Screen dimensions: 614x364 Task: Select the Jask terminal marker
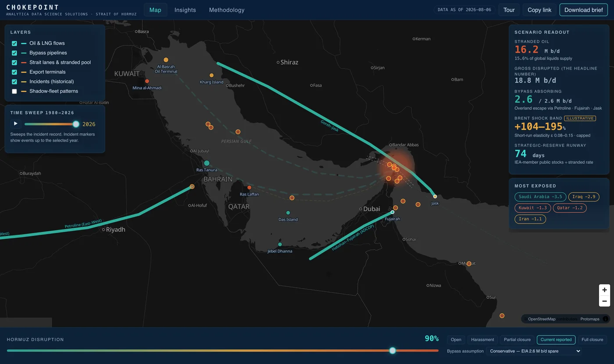click(435, 197)
